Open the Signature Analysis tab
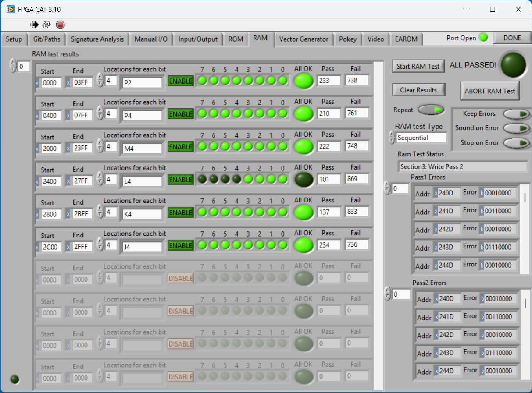The width and height of the screenshot is (532, 393). click(97, 39)
